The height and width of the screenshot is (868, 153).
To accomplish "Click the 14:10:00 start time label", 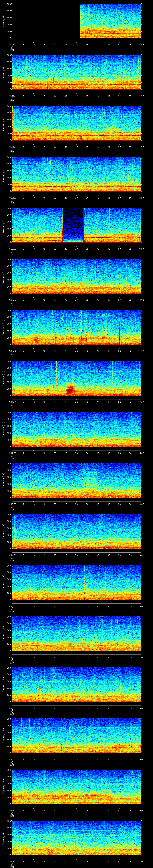I will click(x=12, y=351).
